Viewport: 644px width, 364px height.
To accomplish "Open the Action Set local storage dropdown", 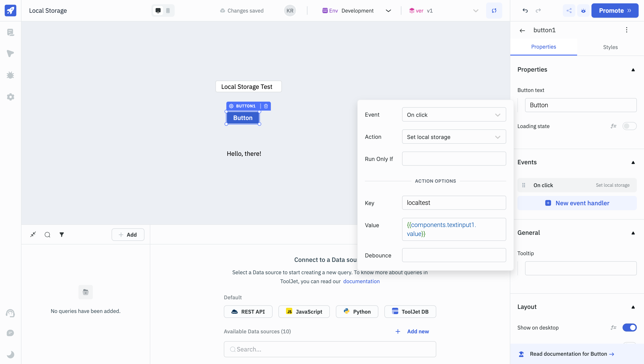I will pos(454,137).
